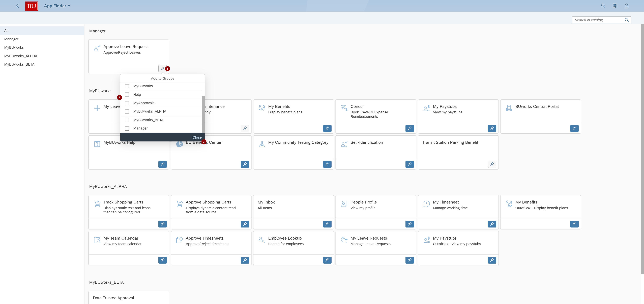Select MyBUworks in the catalog sidebar

[x=42, y=47]
